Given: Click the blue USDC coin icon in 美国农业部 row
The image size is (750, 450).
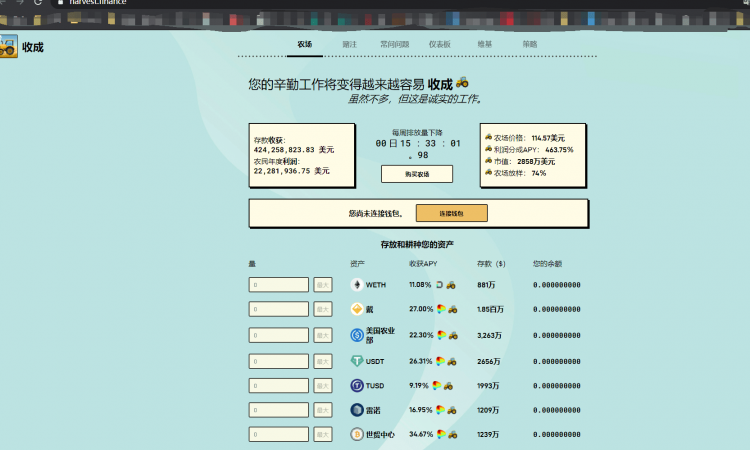Looking at the screenshot, I should 357,335.
